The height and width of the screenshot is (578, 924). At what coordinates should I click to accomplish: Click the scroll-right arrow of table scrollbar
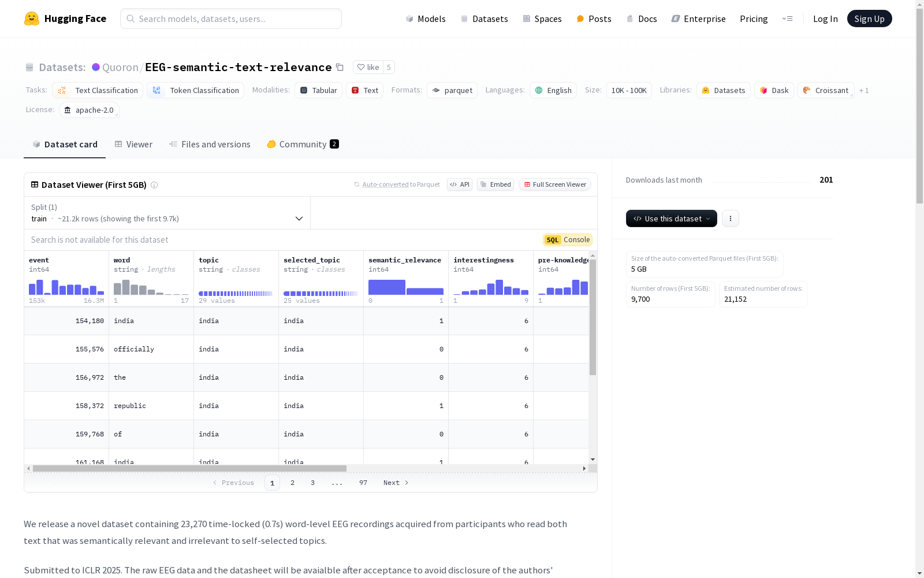tap(584, 468)
